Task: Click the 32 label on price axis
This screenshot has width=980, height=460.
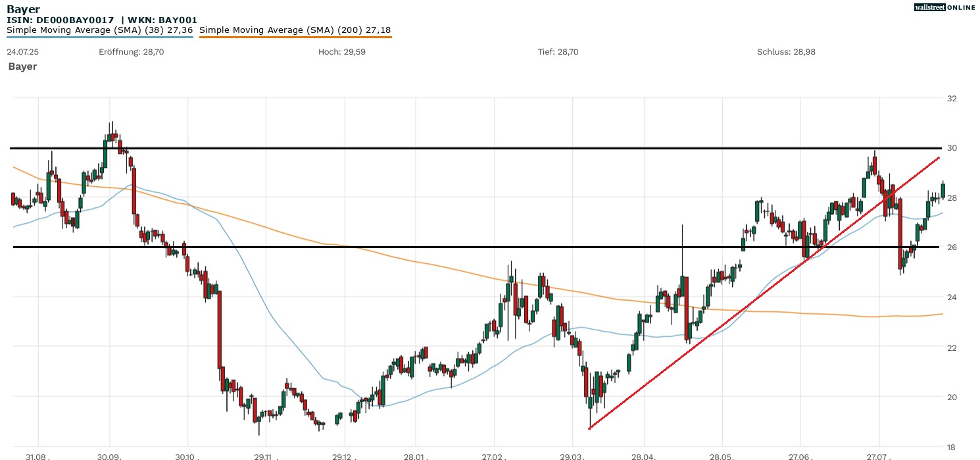Action: pos(951,99)
